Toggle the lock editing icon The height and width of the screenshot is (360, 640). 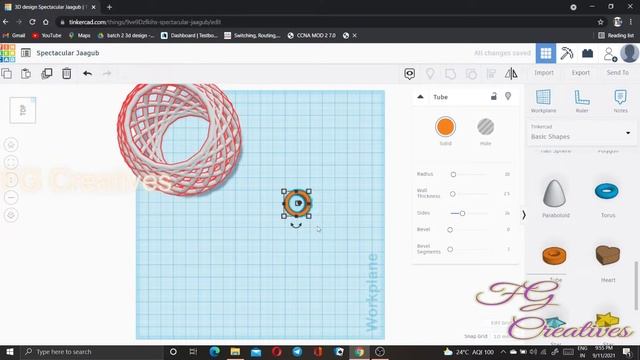[x=493, y=96]
